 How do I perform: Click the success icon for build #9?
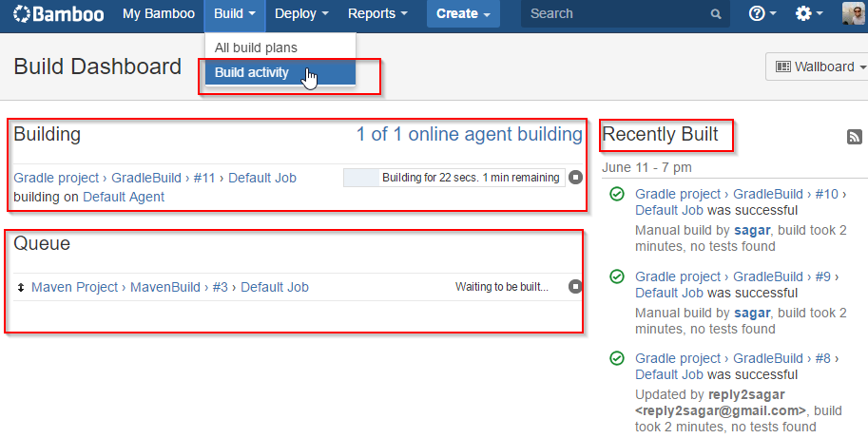617,276
